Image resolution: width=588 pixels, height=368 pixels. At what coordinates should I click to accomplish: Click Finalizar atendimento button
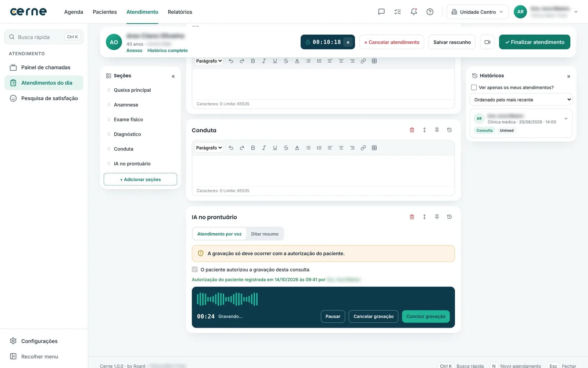535,42
